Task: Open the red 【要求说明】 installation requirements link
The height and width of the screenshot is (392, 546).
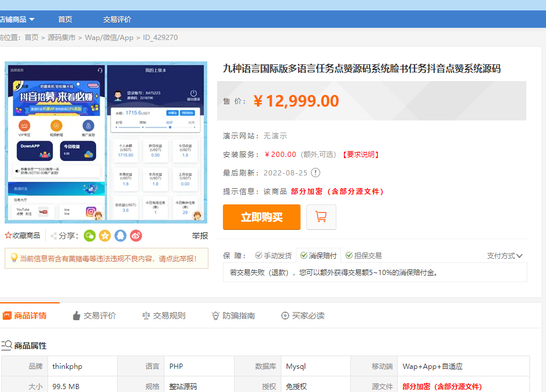Action: [x=360, y=155]
